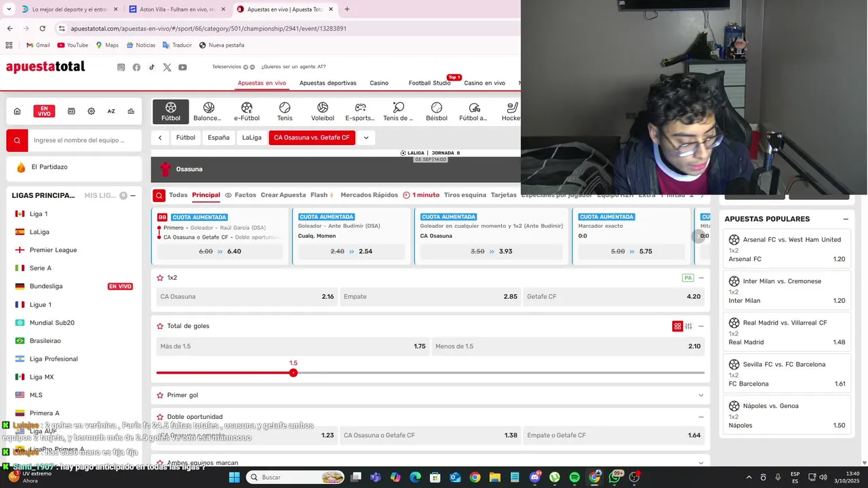Screen dimensions: 868x488
Task: Open the Instagram social icon
Action: (121, 67)
